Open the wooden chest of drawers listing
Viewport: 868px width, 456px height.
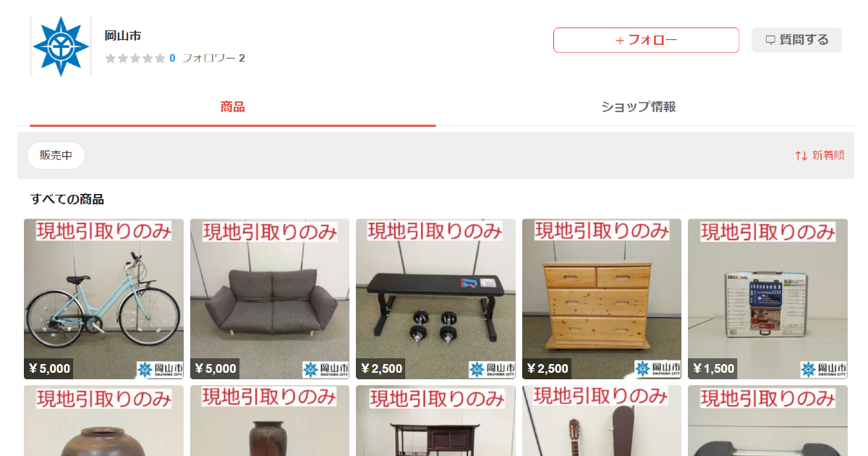[602, 299]
